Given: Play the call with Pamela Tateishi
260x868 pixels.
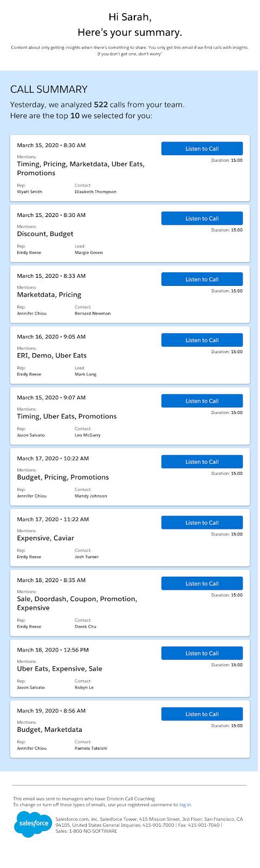Looking at the screenshot, I should click(202, 714).
